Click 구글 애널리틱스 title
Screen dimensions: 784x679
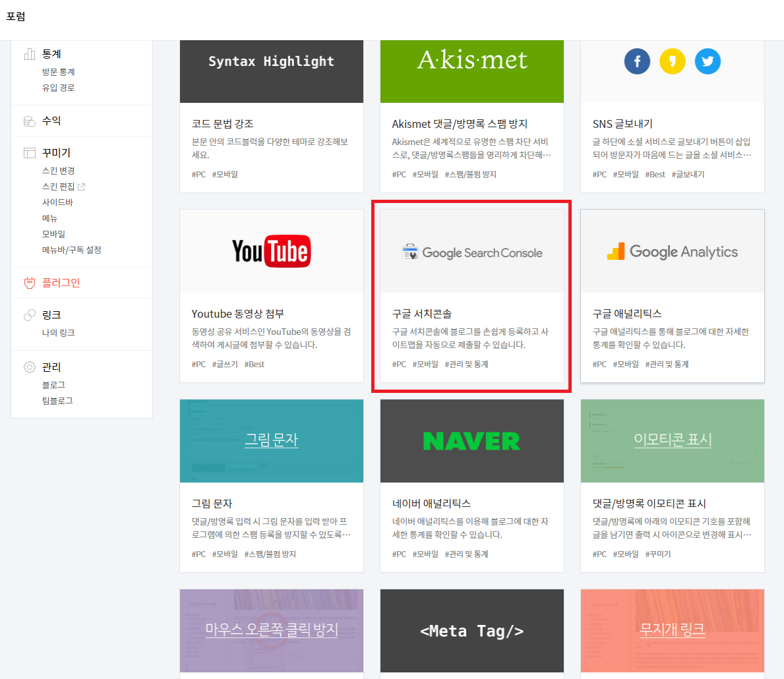click(x=627, y=314)
